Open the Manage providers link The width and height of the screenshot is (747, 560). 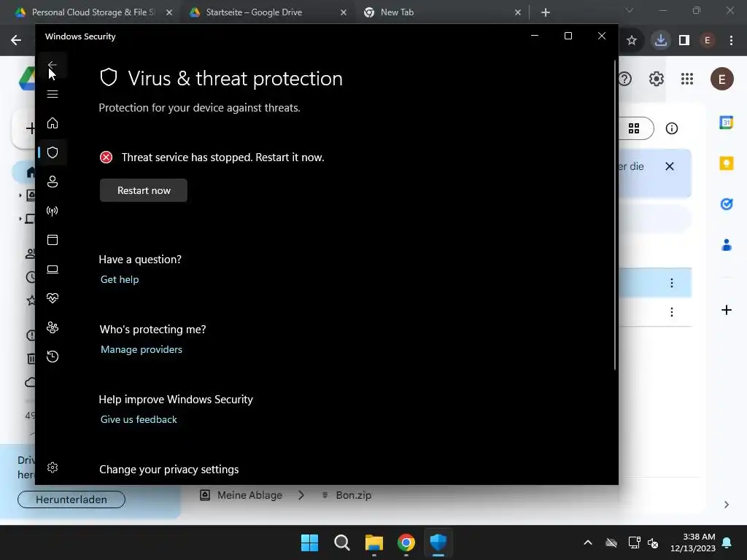141,349
